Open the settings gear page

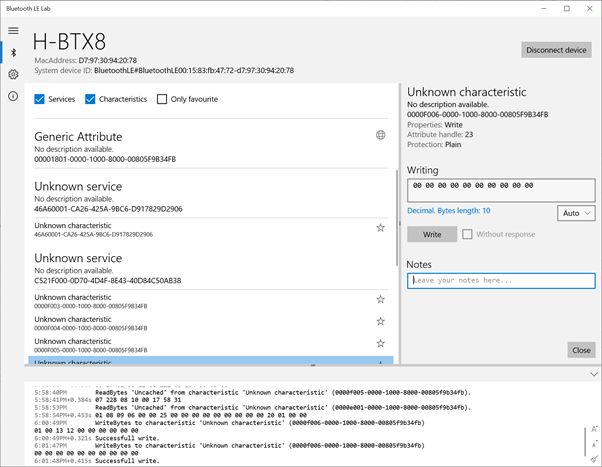13,75
